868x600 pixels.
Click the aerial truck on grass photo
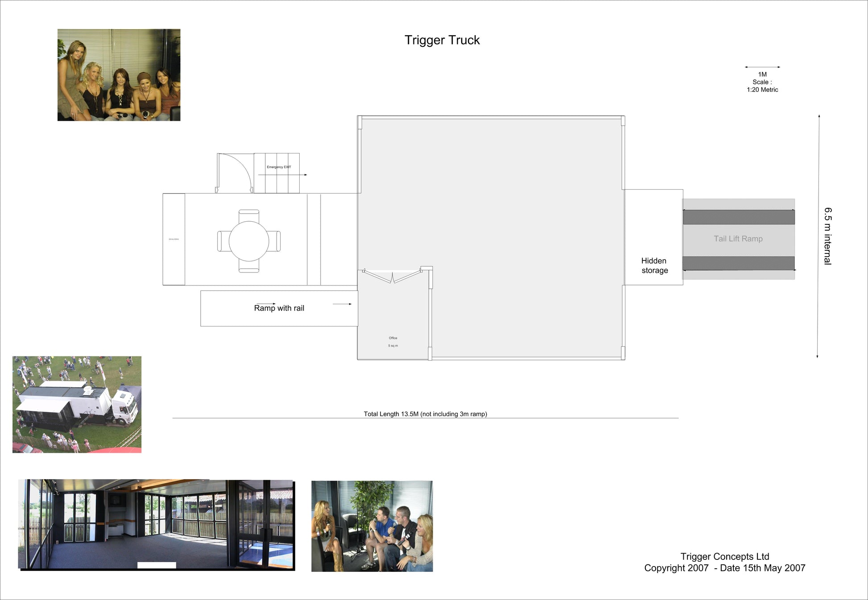point(77,404)
